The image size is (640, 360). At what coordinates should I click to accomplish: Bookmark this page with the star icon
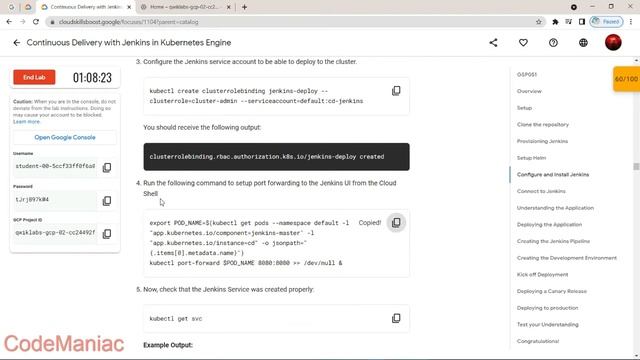click(539, 22)
